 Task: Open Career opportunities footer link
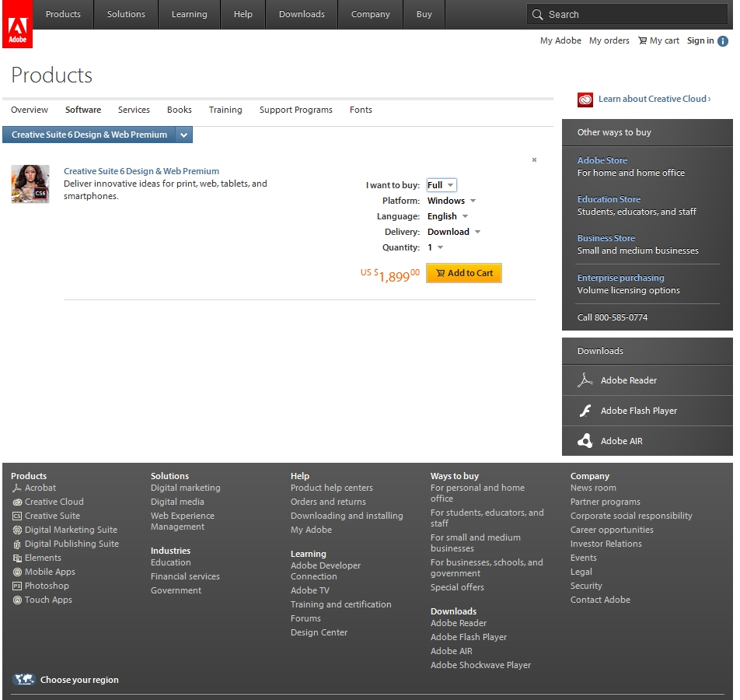coord(612,530)
